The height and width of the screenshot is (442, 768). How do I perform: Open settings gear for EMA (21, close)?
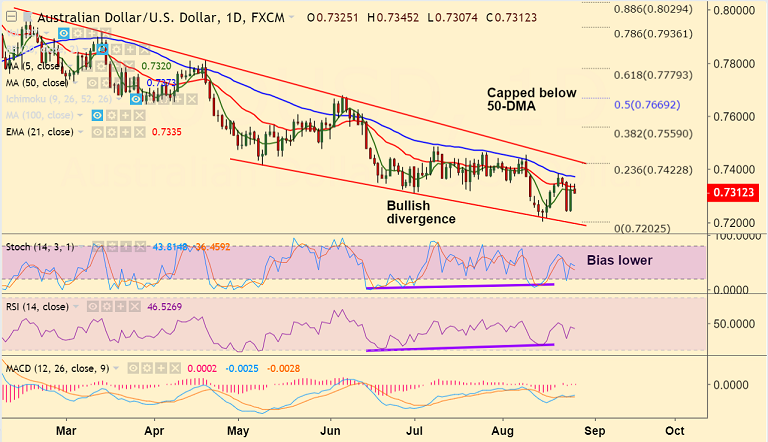pyautogui.click(x=112, y=132)
